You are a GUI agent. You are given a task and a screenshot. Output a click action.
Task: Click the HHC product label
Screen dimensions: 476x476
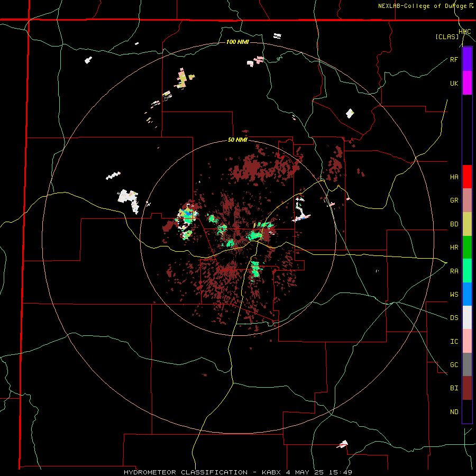coord(465,32)
